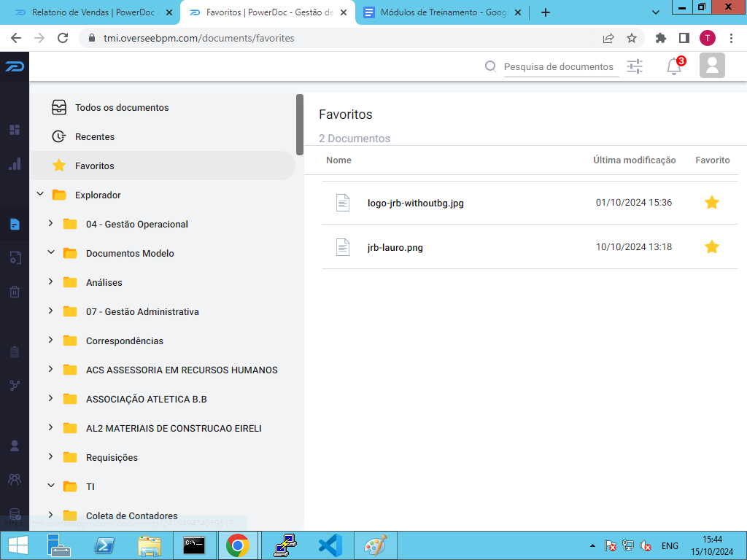This screenshot has width=747, height=560.
Task: Toggle favorite star for jrb-lauro.png
Action: tap(712, 246)
